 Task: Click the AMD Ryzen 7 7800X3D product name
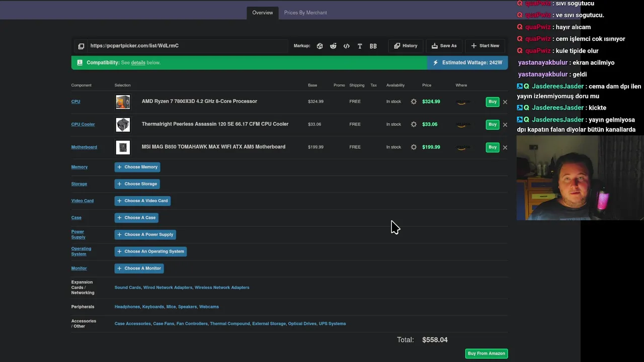[199, 102]
